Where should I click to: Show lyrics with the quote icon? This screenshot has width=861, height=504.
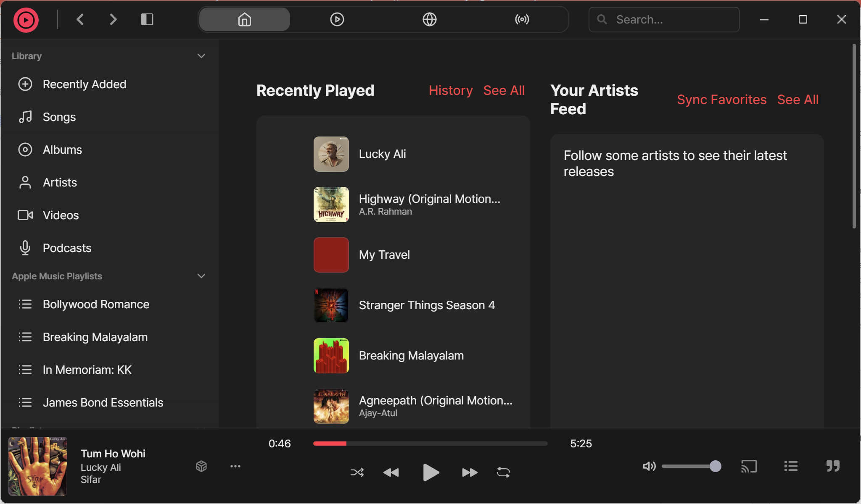pyautogui.click(x=832, y=466)
